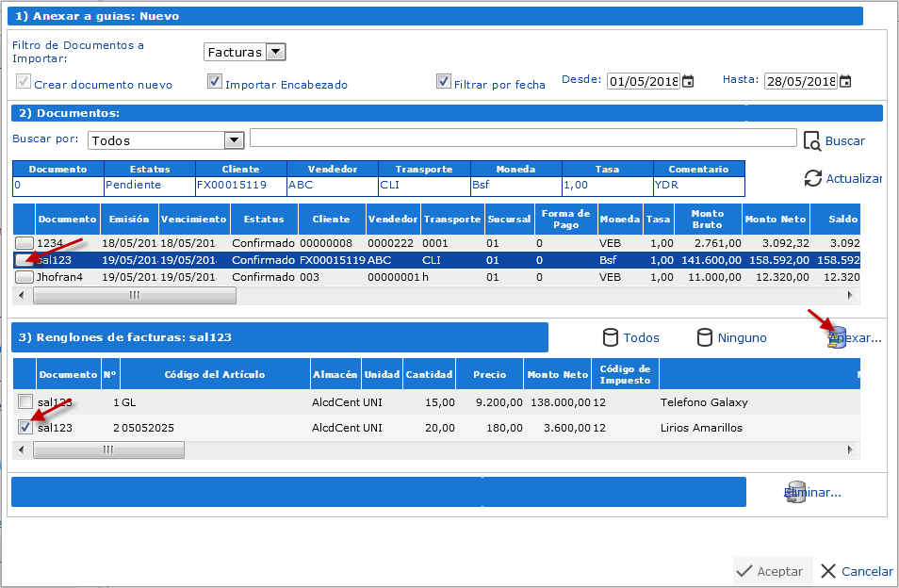
Task: Select all rows with Todos icon
Action: tap(611, 337)
